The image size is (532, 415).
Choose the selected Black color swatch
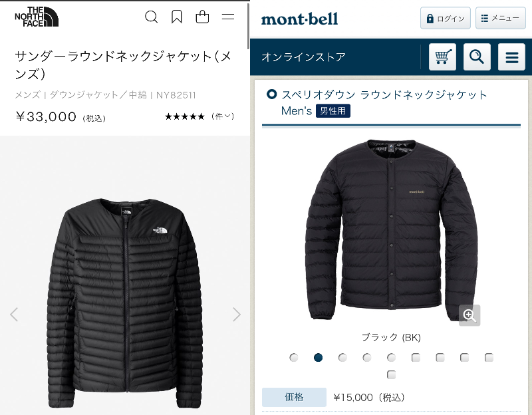[319, 357]
